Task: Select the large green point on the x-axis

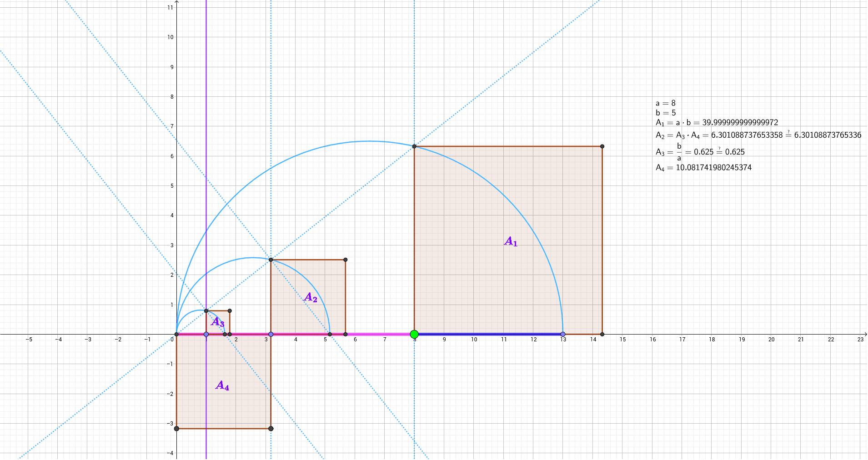Action: tap(414, 335)
